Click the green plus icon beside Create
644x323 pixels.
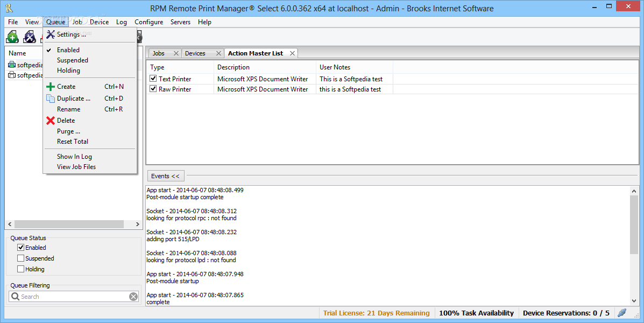[x=51, y=87]
